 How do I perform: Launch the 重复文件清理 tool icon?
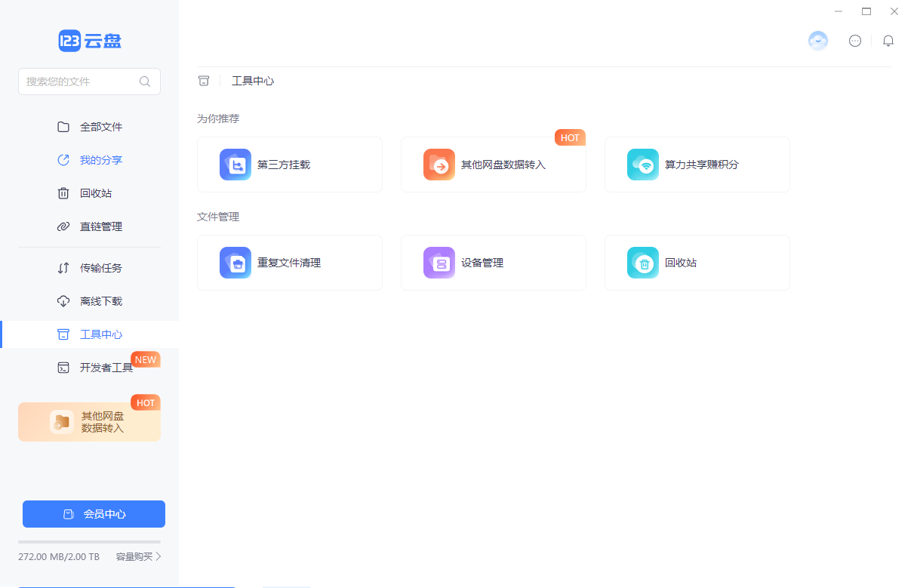(x=235, y=263)
